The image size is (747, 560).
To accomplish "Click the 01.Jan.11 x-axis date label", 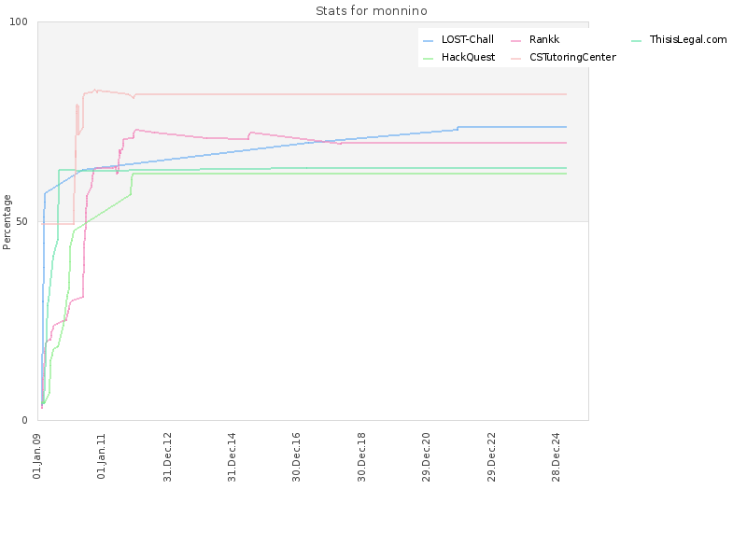I will pyautogui.click(x=102, y=456).
